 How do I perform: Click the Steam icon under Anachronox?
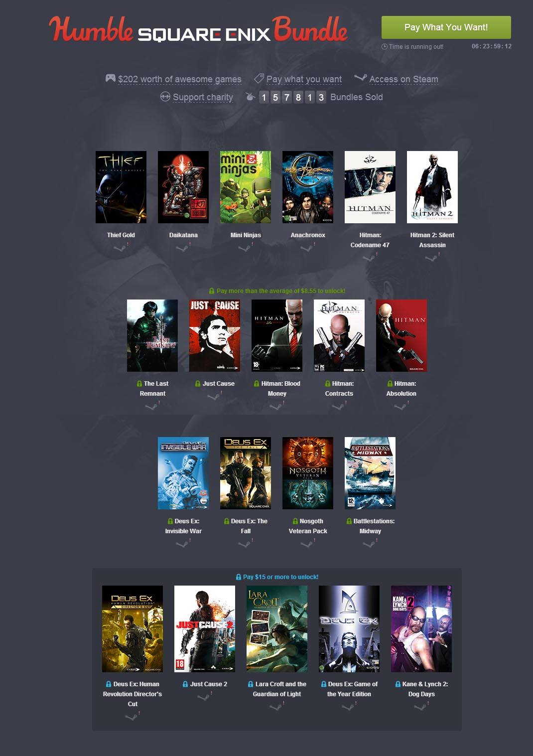(306, 248)
